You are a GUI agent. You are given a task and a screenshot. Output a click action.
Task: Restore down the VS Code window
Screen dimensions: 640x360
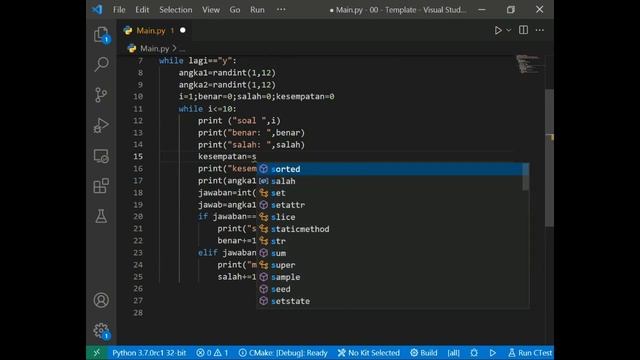coord(511,9)
